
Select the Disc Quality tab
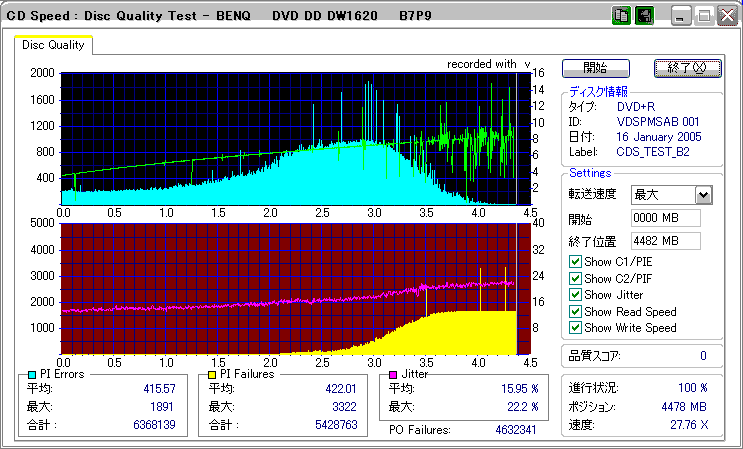(x=54, y=45)
